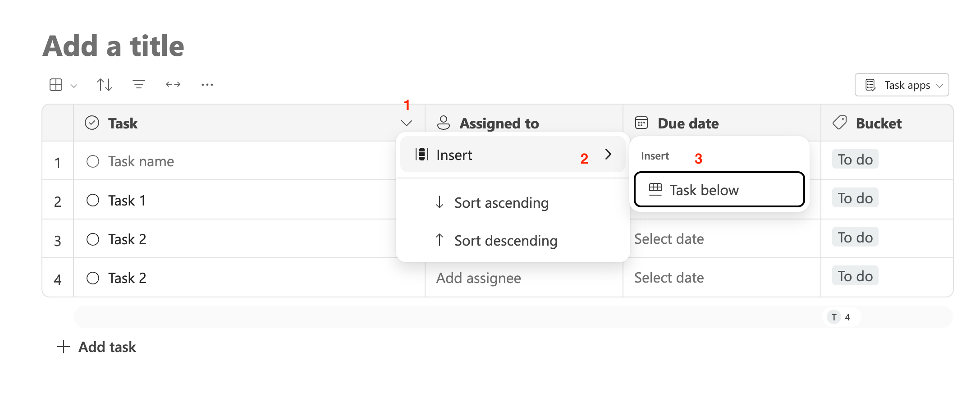Open the Task apps dropdown
This screenshot has width=980, height=402.
(902, 85)
